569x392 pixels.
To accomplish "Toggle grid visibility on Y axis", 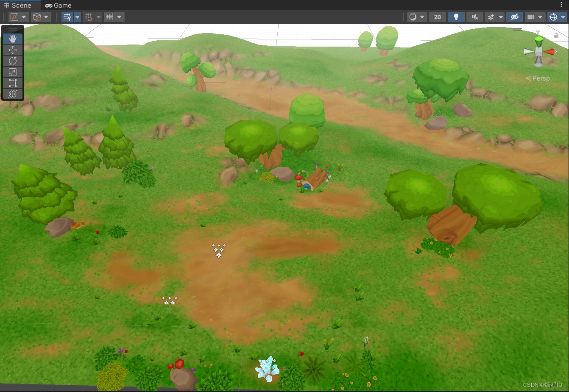I will pyautogui.click(x=67, y=17).
